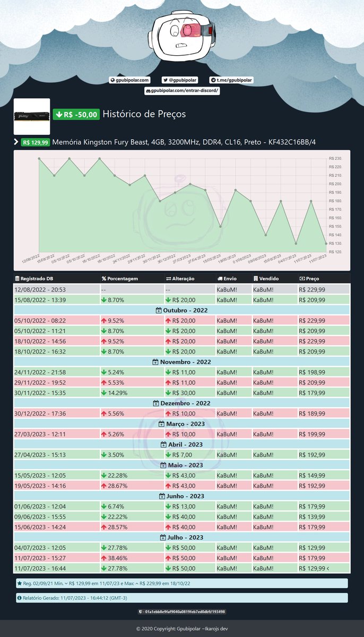Click the 2020 Copyright: Gpubipolar footer text
The width and height of the screenshot is (364, 637).
(x=181, y=629)
